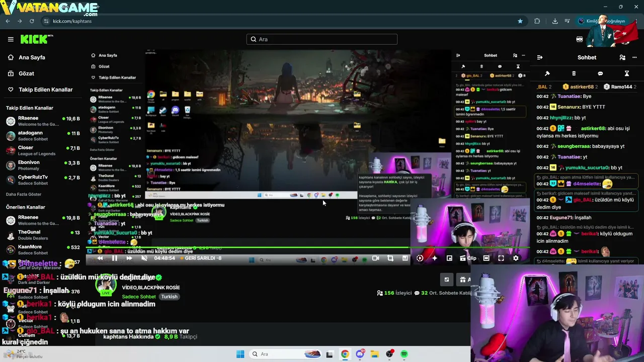Click the gift button below the player
Viewport: 644px width, 362px height.
464,280
